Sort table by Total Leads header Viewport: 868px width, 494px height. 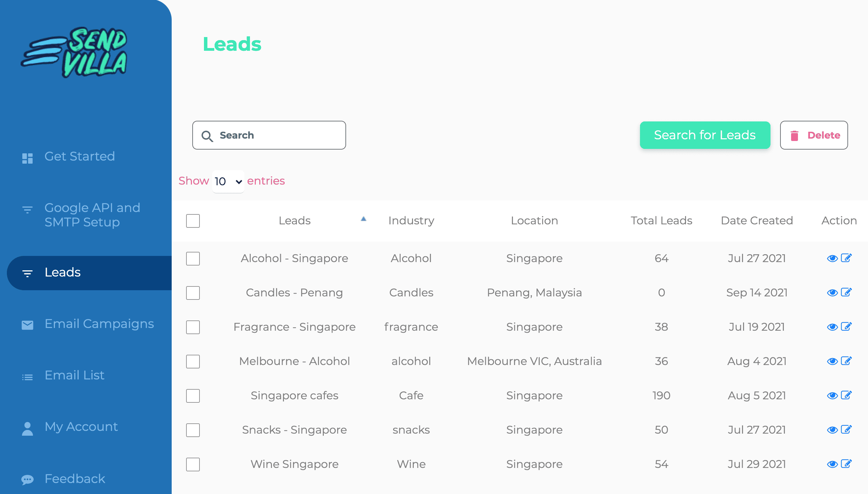(661, 221)
